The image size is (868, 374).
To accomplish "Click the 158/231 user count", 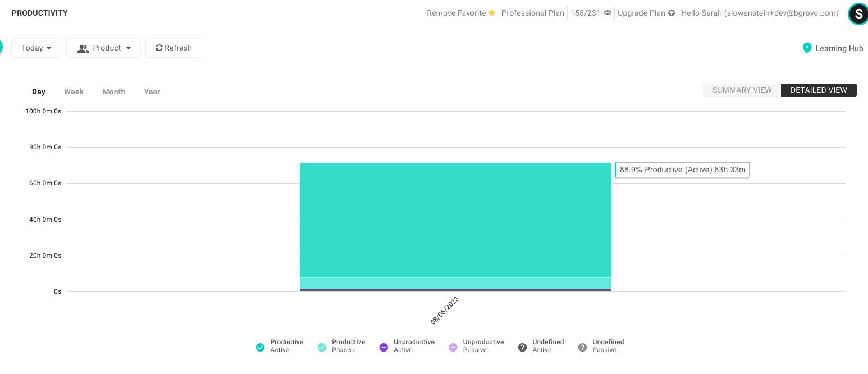I will pos(585,13).
